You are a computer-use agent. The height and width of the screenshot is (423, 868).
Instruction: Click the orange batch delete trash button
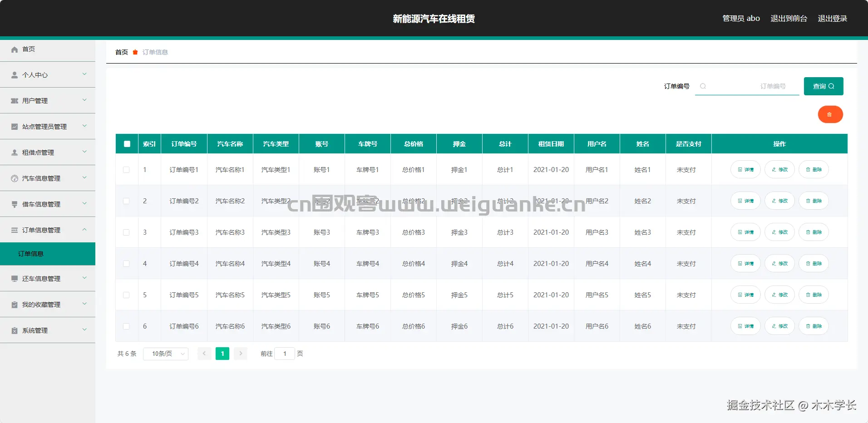[x=830, y=114]
